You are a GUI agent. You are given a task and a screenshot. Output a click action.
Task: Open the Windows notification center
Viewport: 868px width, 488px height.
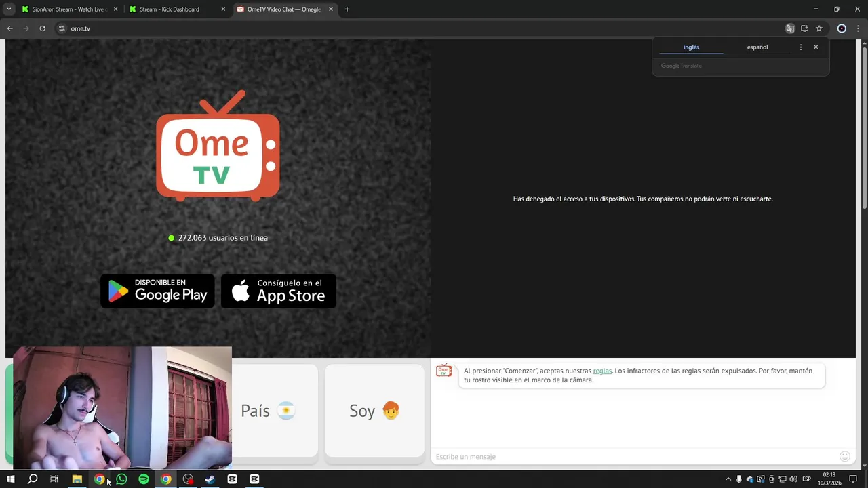coord(853,479)
